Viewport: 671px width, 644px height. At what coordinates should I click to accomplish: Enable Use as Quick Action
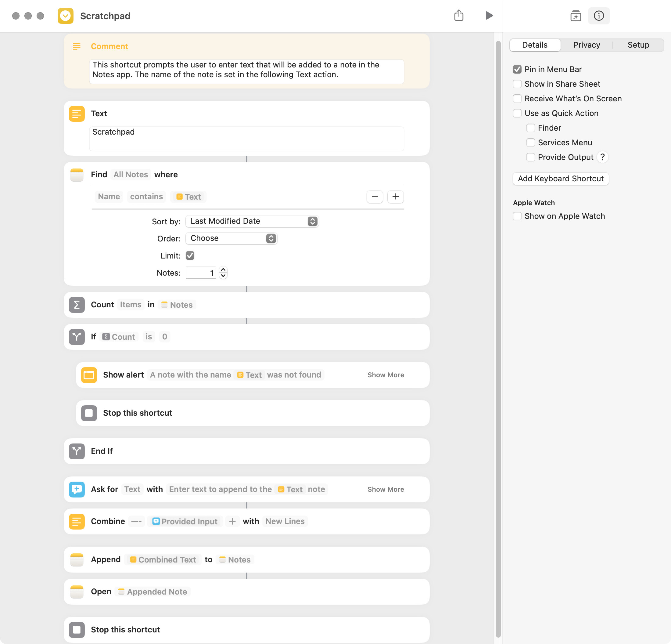pos(517,113)
